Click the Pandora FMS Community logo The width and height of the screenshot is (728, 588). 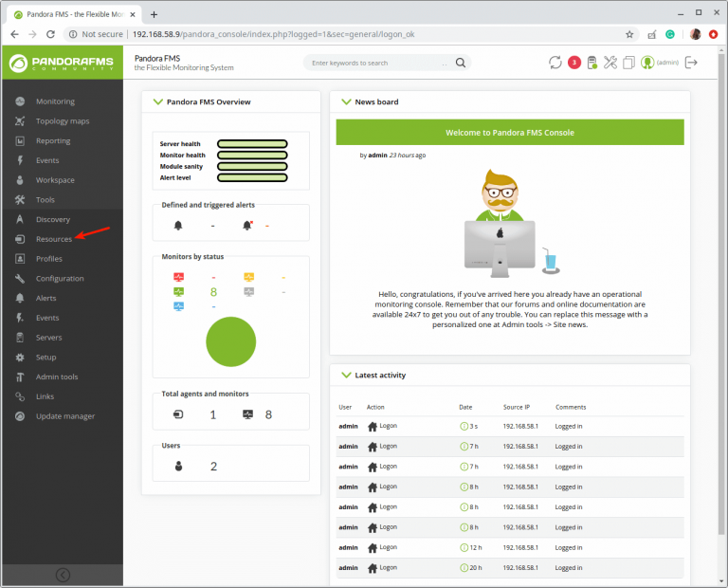(61, 64)
